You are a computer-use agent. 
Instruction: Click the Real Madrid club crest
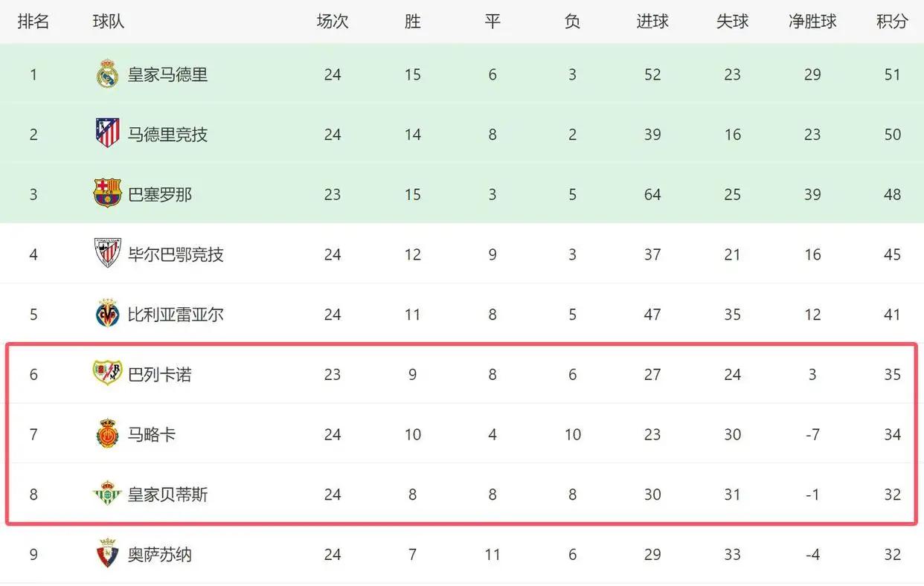[108, 74]
